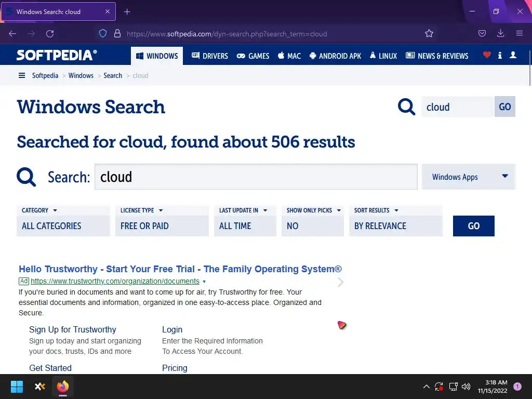
Task: Click the ad's right chevron arrow
Action: tap(340, 282)
